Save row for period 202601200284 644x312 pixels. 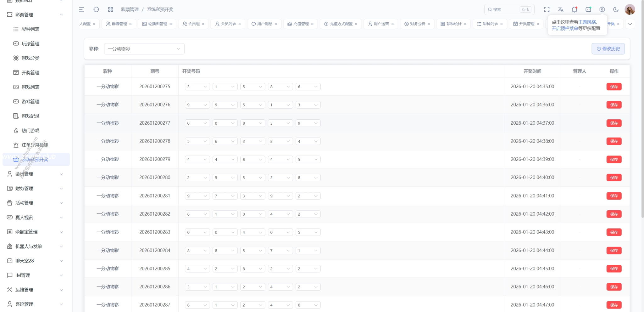coord(614,251)
